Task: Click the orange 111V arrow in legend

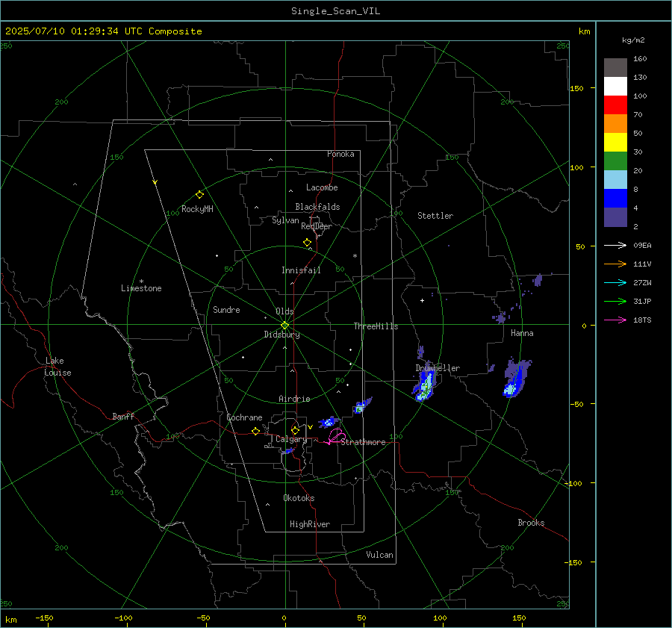Action: (615, 264)
